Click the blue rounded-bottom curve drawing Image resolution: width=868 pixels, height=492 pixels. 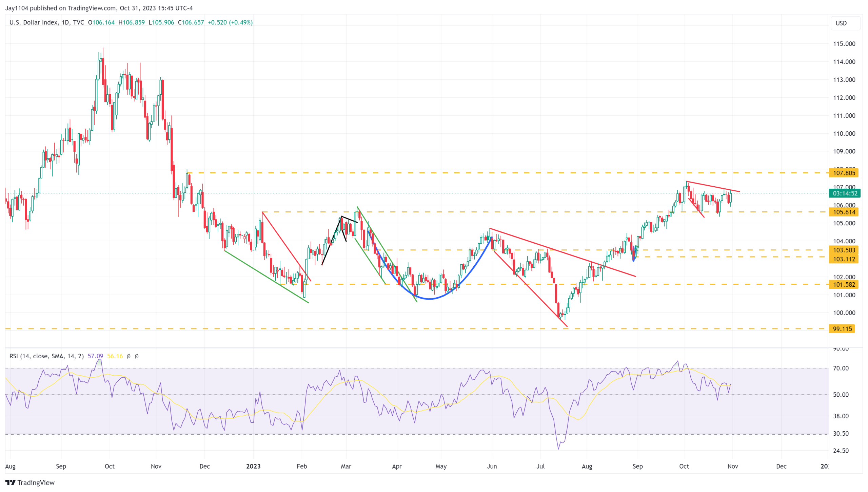430,299
